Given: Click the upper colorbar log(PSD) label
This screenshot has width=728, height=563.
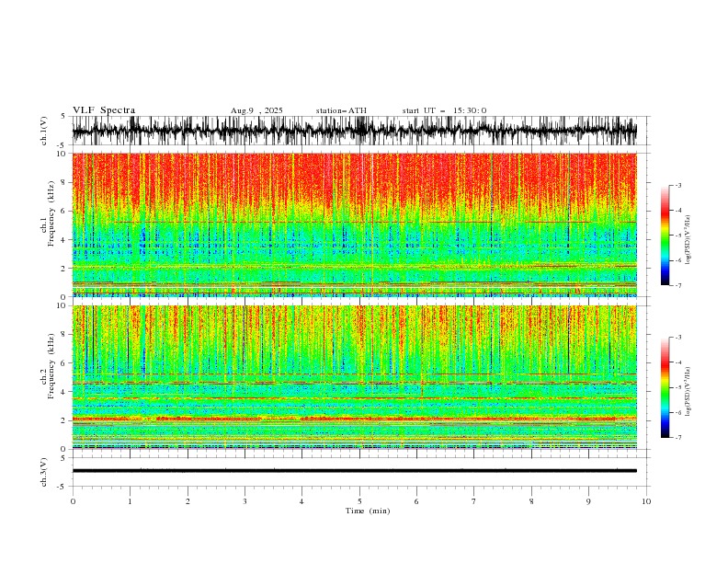Looking at the screenshot, I should (688, 240).
